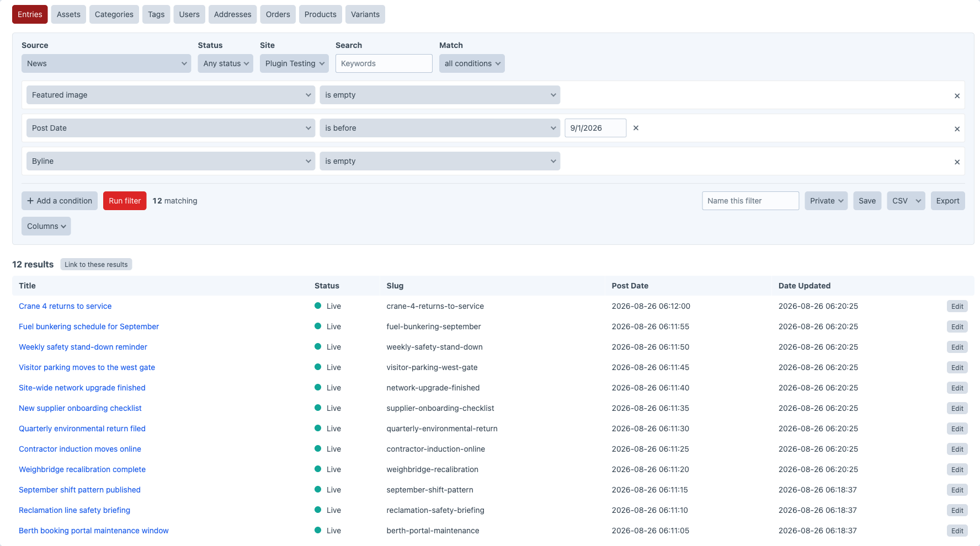Open Quarterly environmental return filed entry

tap(82, 429)
